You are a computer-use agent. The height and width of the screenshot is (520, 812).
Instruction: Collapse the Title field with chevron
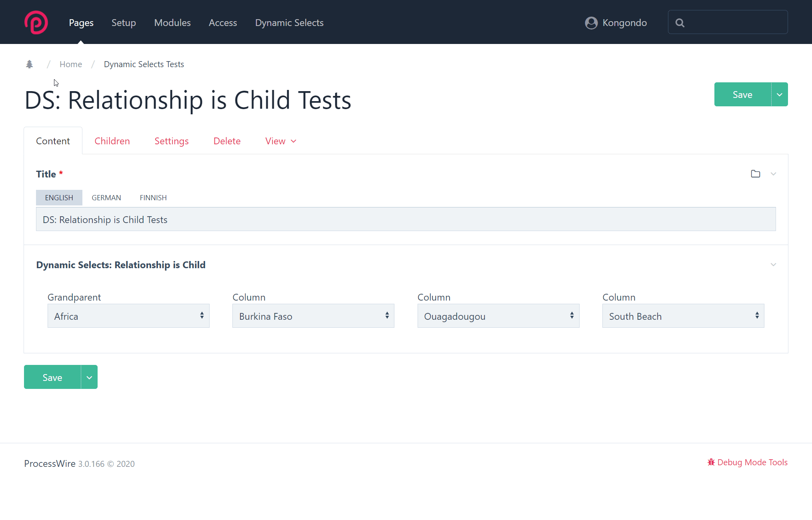click(x=773, y=174)
